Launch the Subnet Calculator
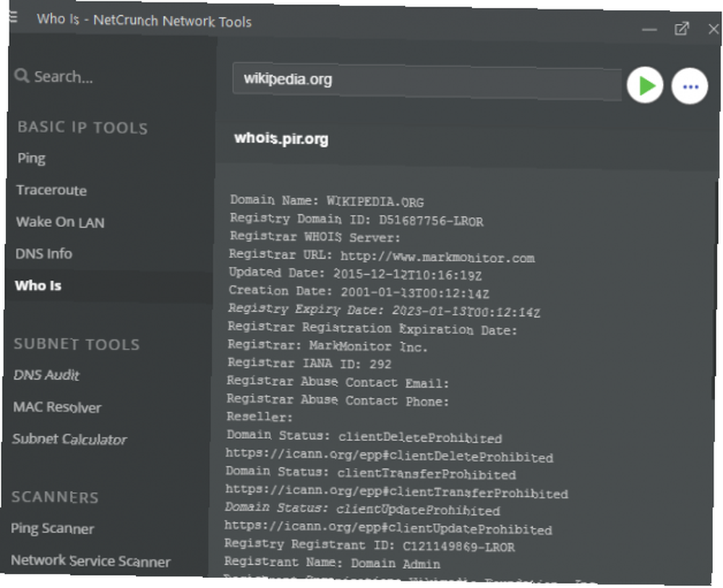723x588 pixels. click(x=69, y=438)
